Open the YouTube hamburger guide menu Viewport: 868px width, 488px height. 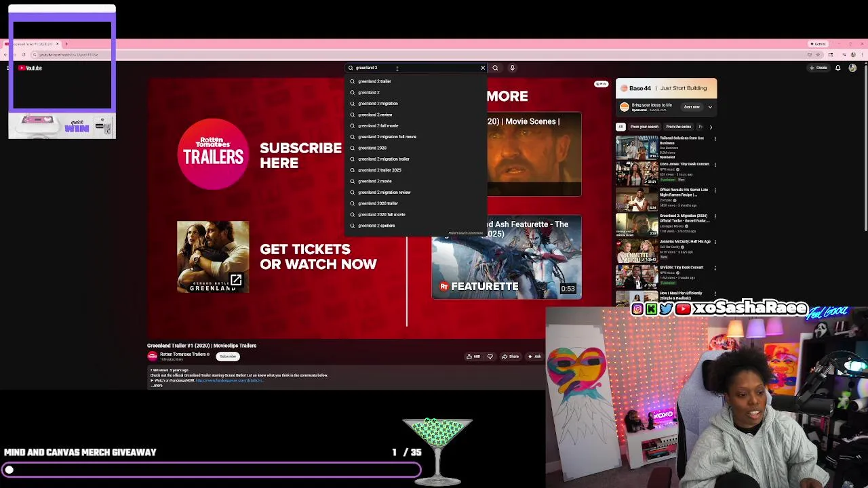click(8, 68)
